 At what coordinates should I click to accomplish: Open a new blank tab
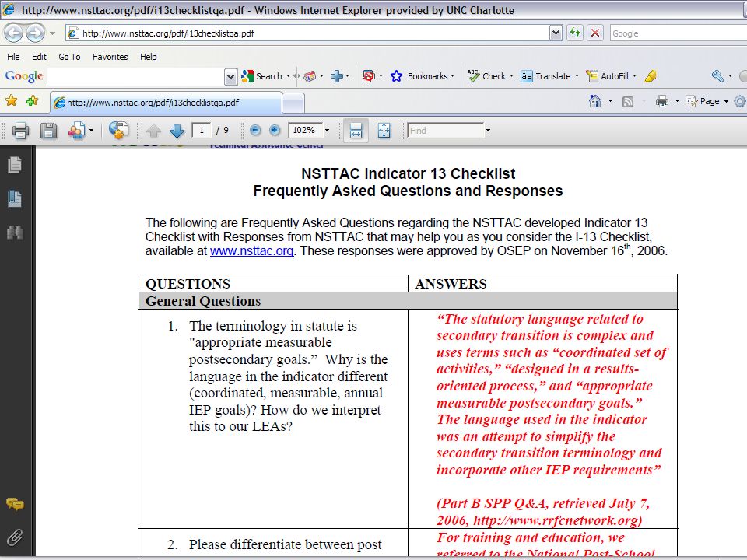293,103
